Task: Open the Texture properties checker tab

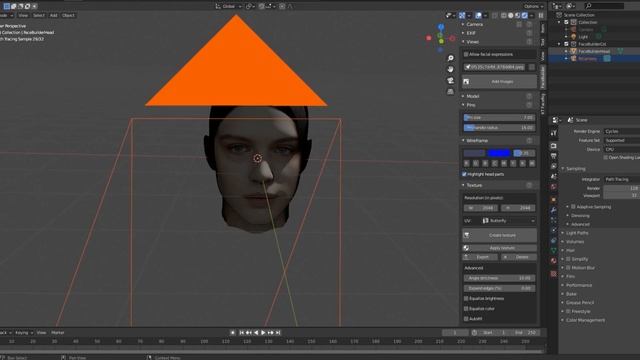Action: [x=553, y=274]
